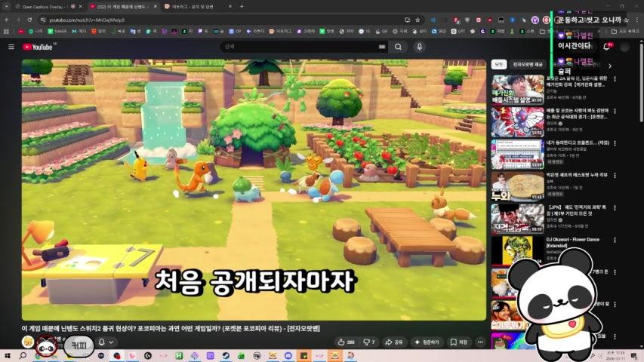The height and width of the screenshot is (362, 644).
Task: Open the Ask (sparkle) button under video
Action: coord(427,342)
